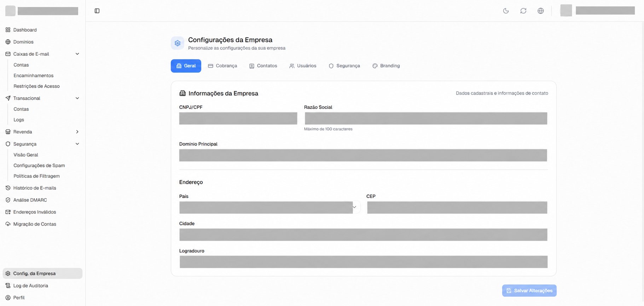Click the Endereços Inválidos envelope icon
The height and width of the screenshot is (306, 644).
click(8, 212)
